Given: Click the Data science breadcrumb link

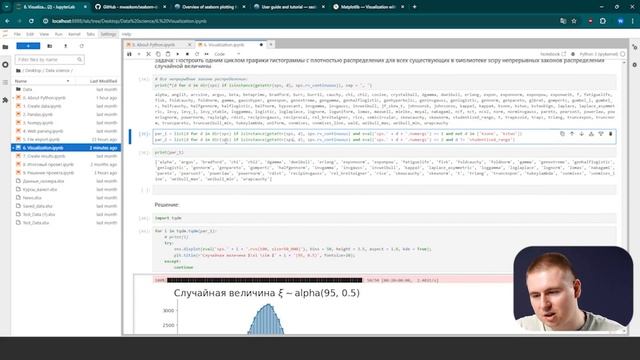Looking at the screenshot, I should click(58, 71).
